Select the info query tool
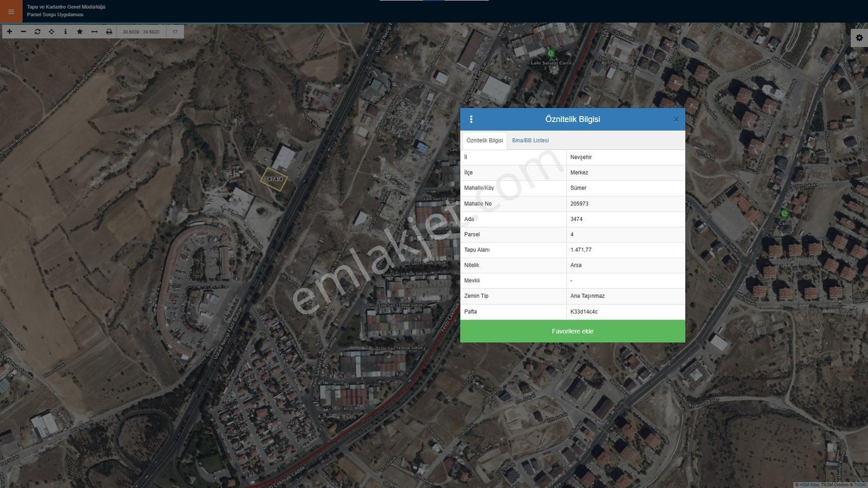 click(66, 31)
